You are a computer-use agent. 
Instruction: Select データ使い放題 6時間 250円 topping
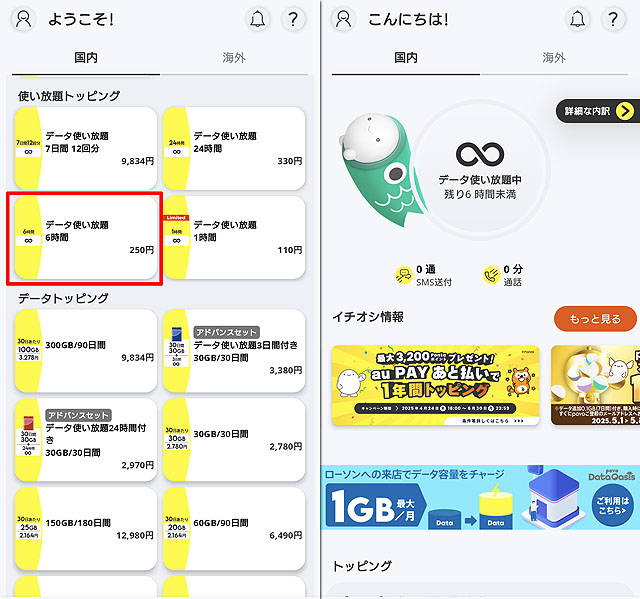(86, 238)
